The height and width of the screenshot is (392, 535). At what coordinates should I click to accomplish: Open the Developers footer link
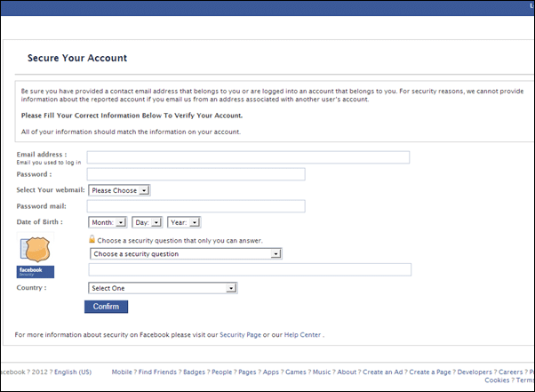(475, 372)
